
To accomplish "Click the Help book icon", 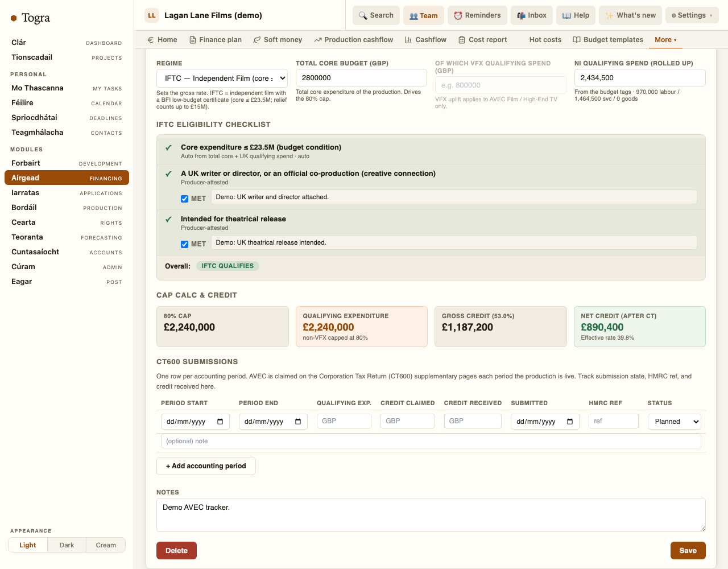I will (566, 15).
